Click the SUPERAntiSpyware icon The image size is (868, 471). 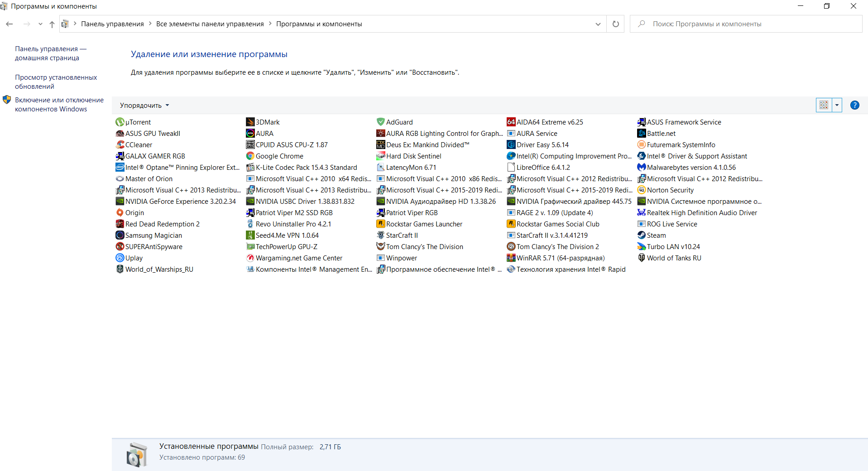[x=120, y=247]
